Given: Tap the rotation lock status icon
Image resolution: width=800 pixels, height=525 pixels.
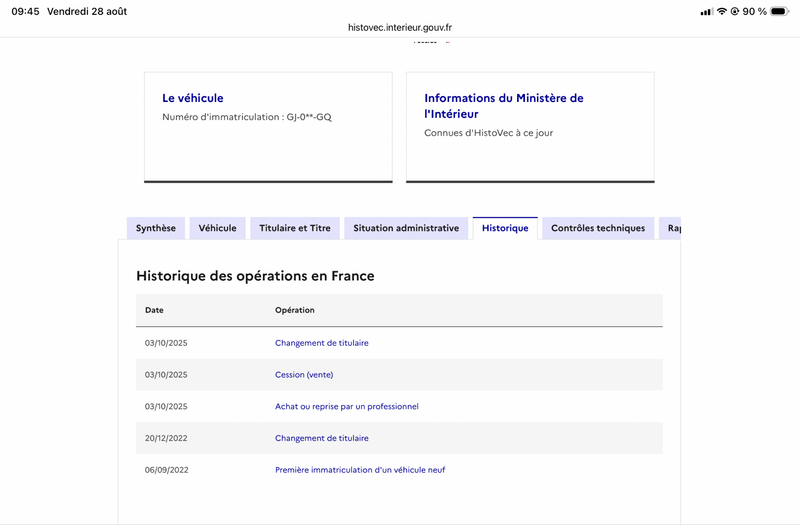Looking at the screenshot, I should pos(735,11).
